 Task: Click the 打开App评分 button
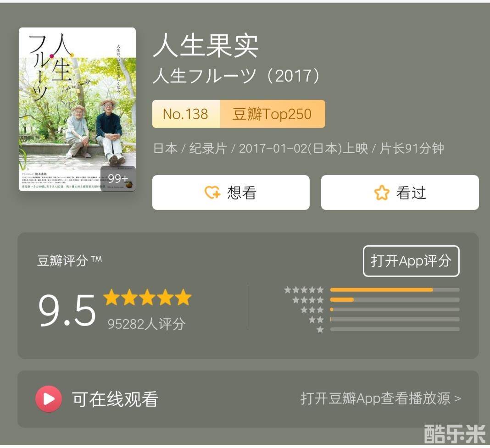(411, 261)
